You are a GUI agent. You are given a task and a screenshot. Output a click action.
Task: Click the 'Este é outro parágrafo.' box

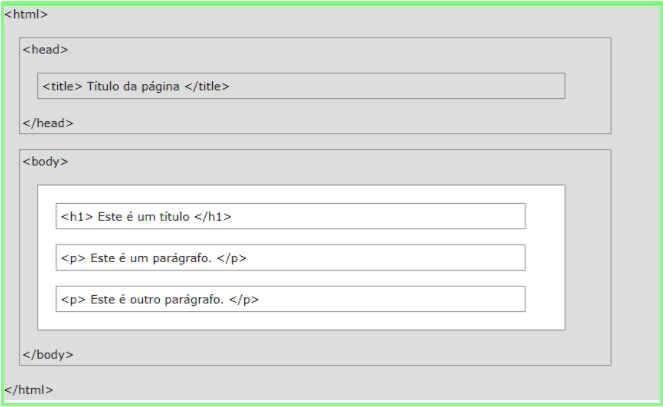point(290,299)
